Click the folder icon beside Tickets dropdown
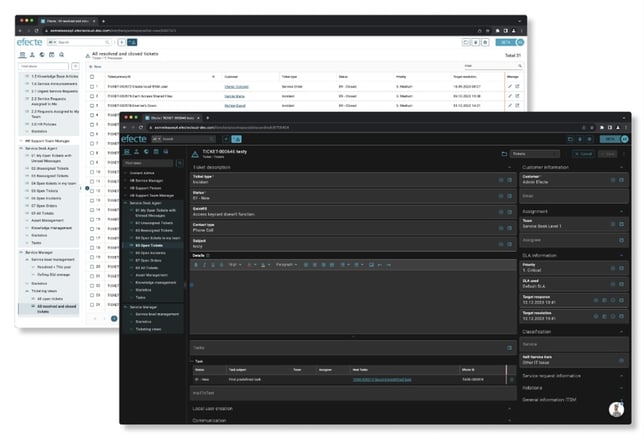 [x=504, y=154]
